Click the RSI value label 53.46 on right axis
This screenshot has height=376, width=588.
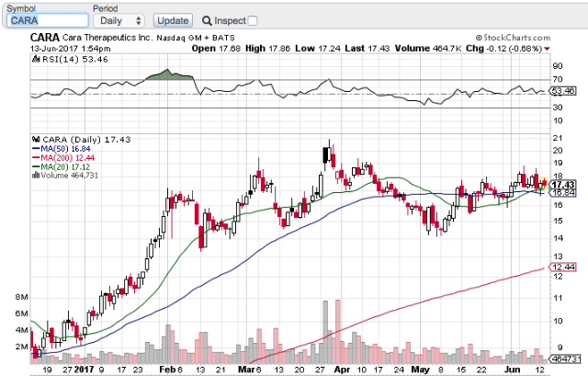pos(562,91)
